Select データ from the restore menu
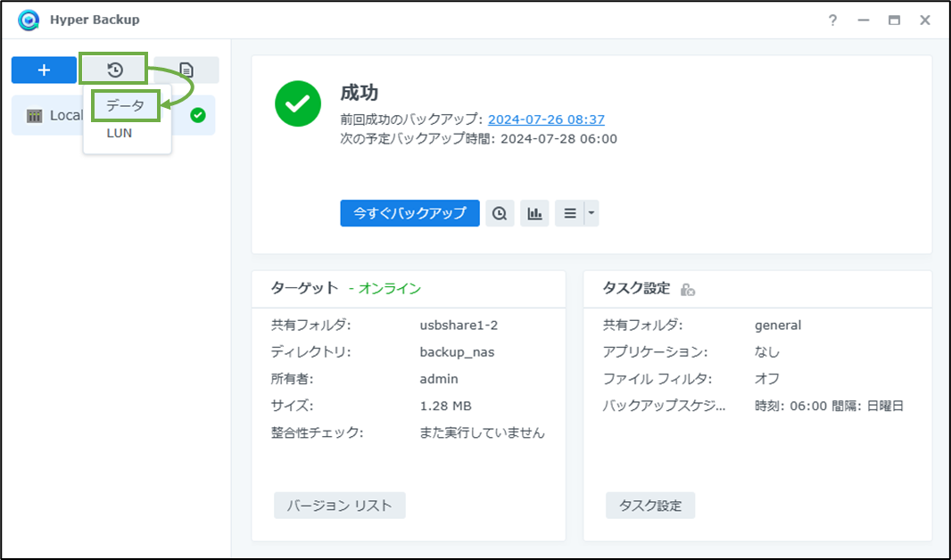Screen dimensions: 951x560 (x=125, y=105)
